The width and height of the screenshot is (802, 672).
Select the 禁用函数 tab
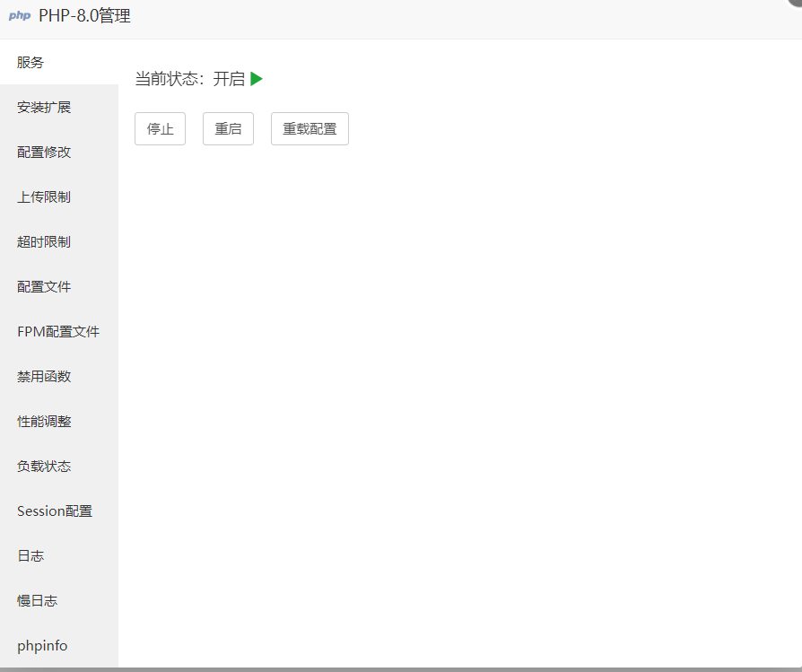click(59, 377)
